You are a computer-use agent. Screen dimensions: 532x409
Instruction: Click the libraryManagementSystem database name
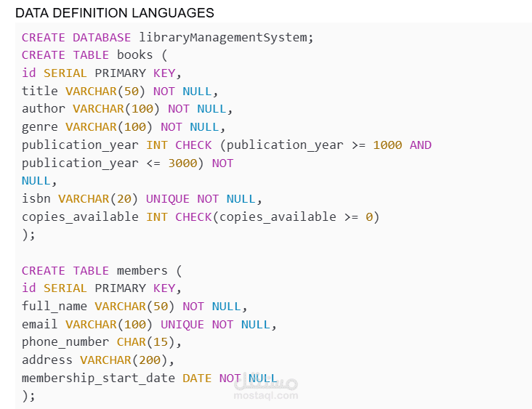click(223, 37)
